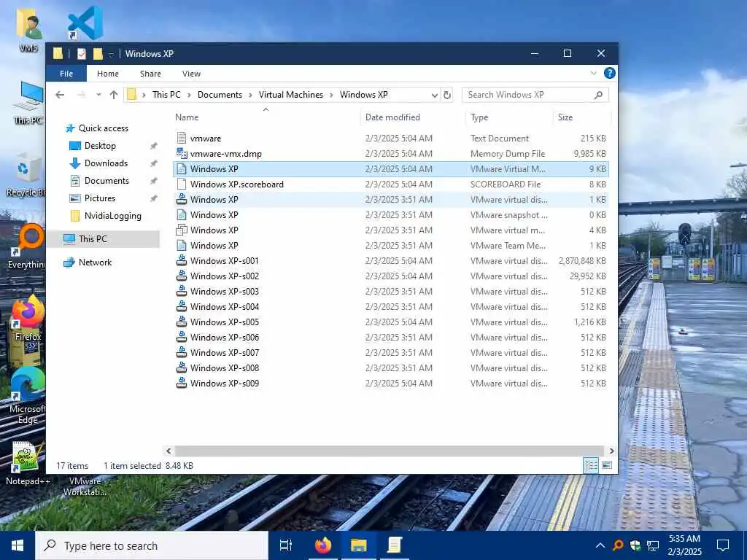Open the recent locations dropdown arrow
747x560 pixels.
click(x=98, y=95)
